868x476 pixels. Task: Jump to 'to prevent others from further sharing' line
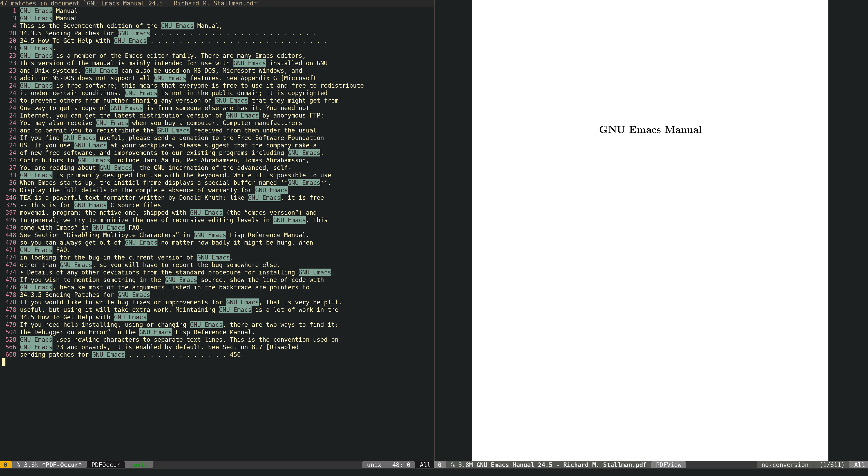coord(179,101)
